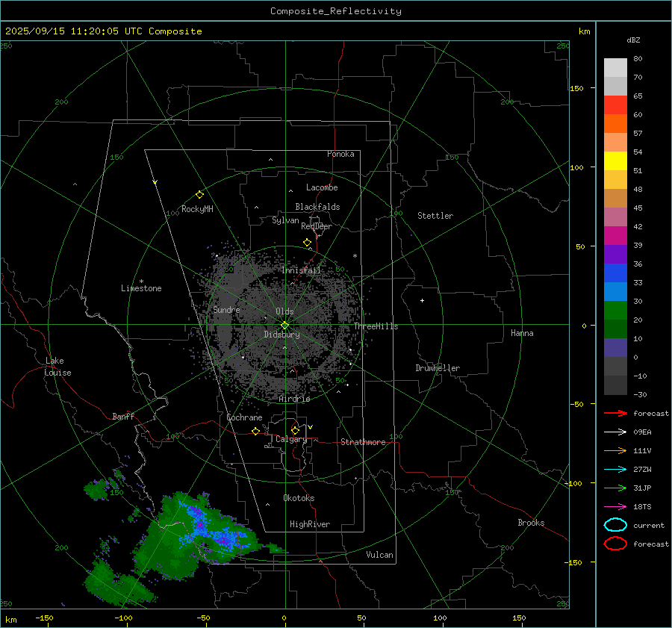Click the dBZ legend heading
672x628 pixels.
[633, 40]
